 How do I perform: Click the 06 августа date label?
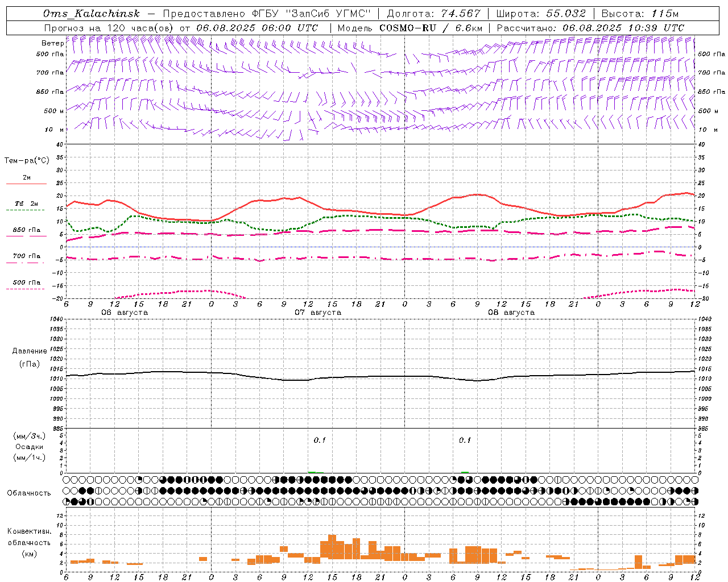tap(125, 313)
